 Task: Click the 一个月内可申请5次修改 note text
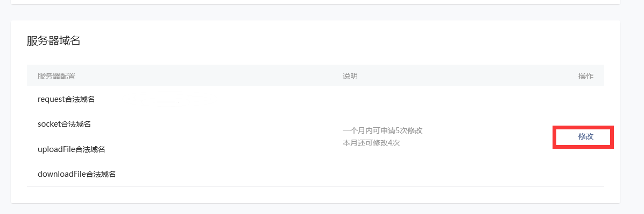coord(383,130)
